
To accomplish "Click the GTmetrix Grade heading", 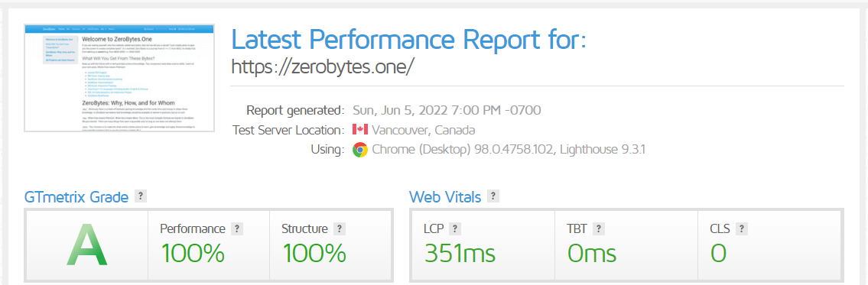I will (76, 196).
